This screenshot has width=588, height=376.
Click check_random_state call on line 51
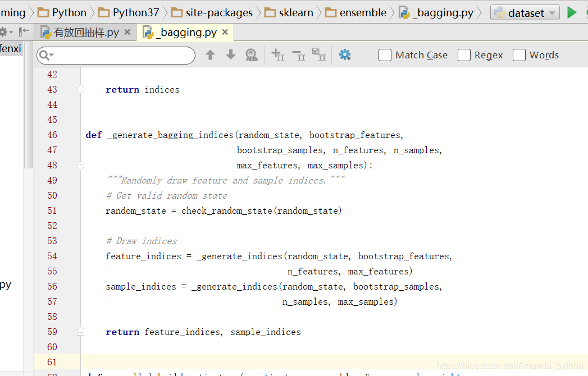(x=226, y=210)
